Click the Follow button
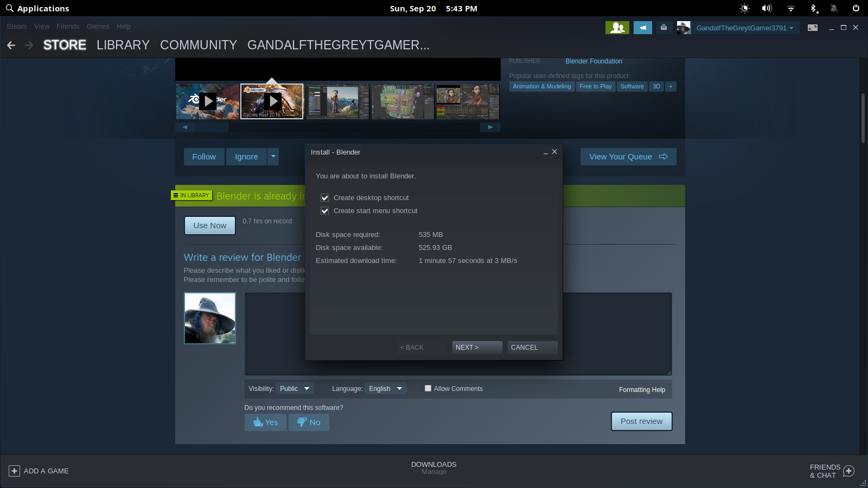 coord(204,157)
